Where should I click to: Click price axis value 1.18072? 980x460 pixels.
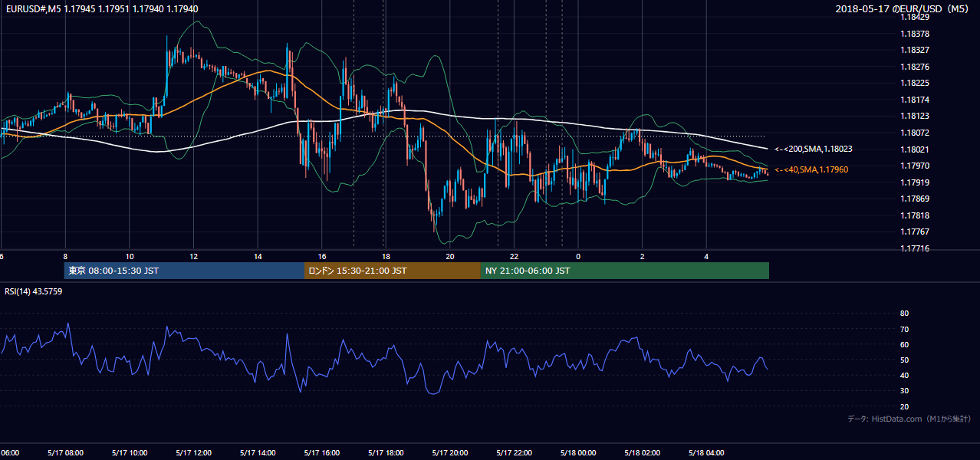[x=916, y=133]
